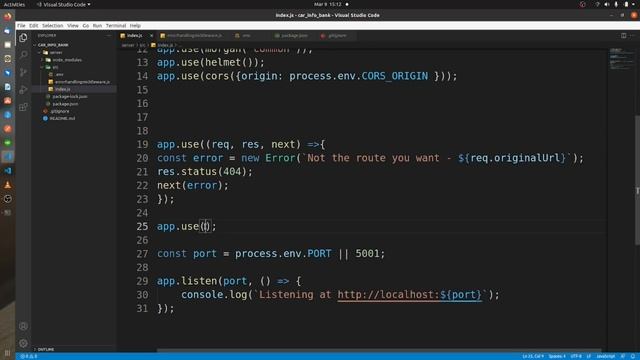Image resolution: width=640 pixels, height=360 pixels.
Task: Launch Firefox from the Ubuntu dock
Action: [x=7, y=17]
